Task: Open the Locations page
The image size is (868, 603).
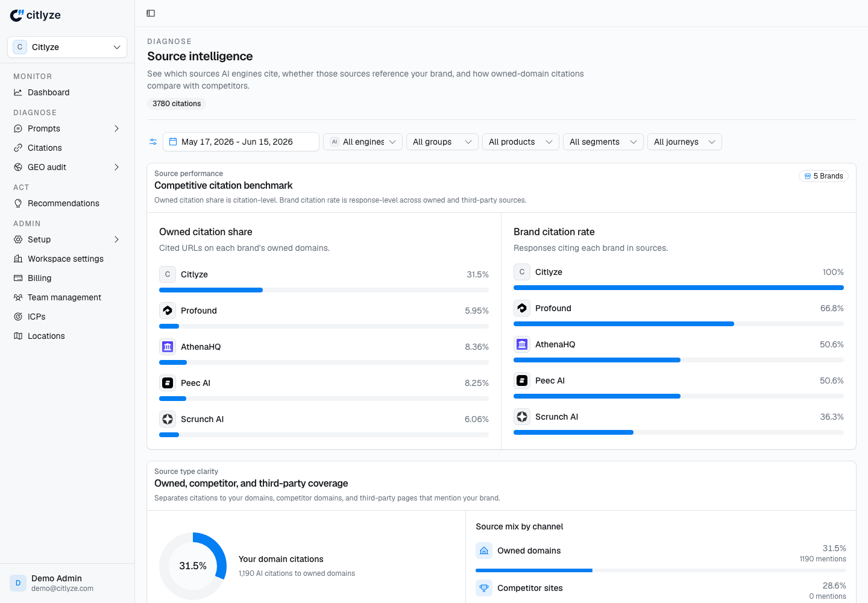Action: 68,336
